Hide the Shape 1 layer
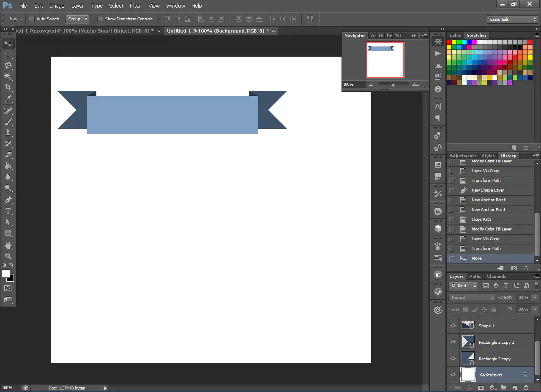Image resolution: width=541 pixels, height=392 pixels. 453,326
